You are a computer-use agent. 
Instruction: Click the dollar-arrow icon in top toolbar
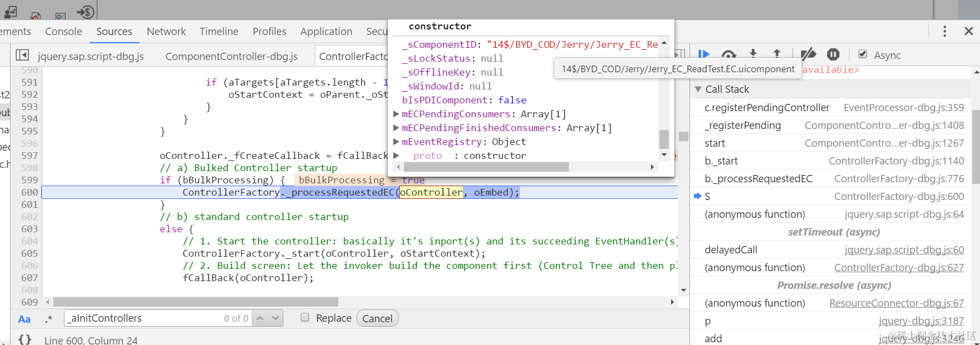86,11
